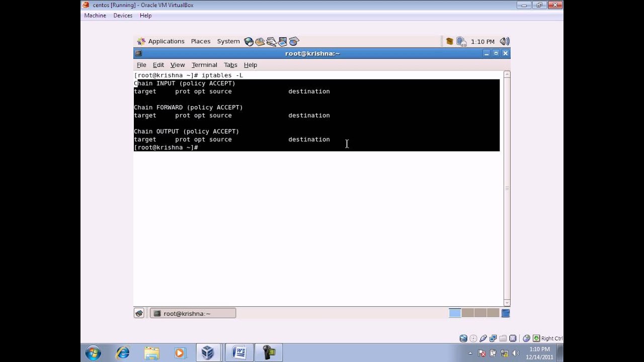Close the root@krishna terminal window
This screenshot has height=362, width=644.
coord(506,53)
